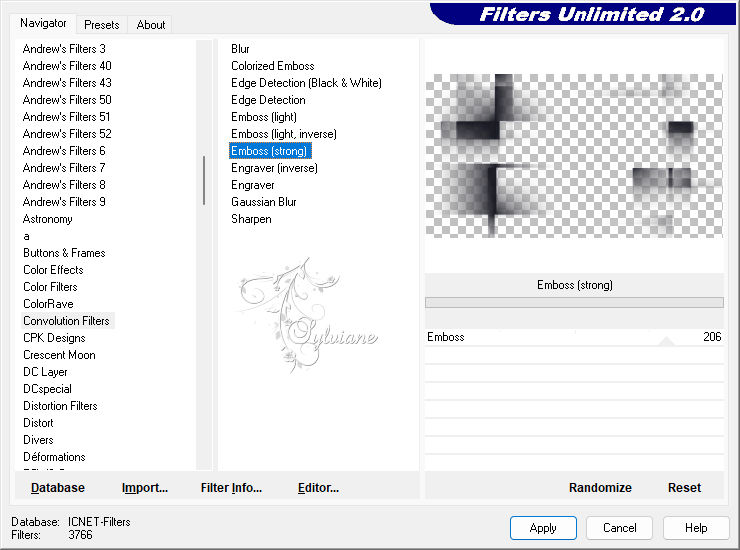The width and height of the screenshot is (740, 550).
Task: Choose Divers category
Action: coord(38,440)
